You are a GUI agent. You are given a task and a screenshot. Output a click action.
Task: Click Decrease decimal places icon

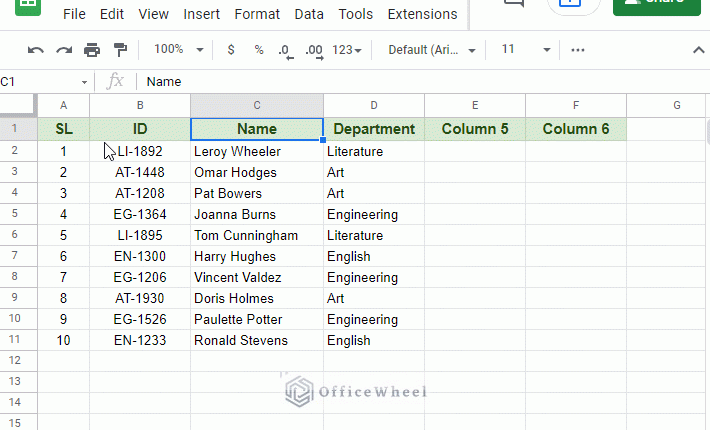286,51
